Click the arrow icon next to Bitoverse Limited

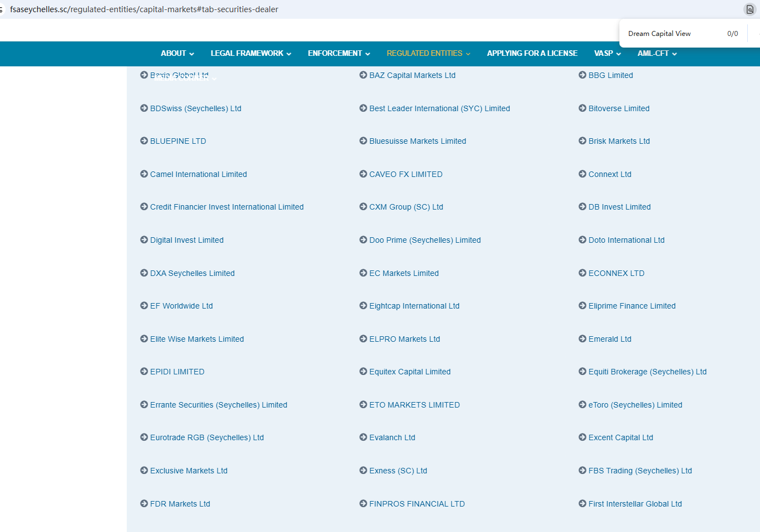[582, 108]
